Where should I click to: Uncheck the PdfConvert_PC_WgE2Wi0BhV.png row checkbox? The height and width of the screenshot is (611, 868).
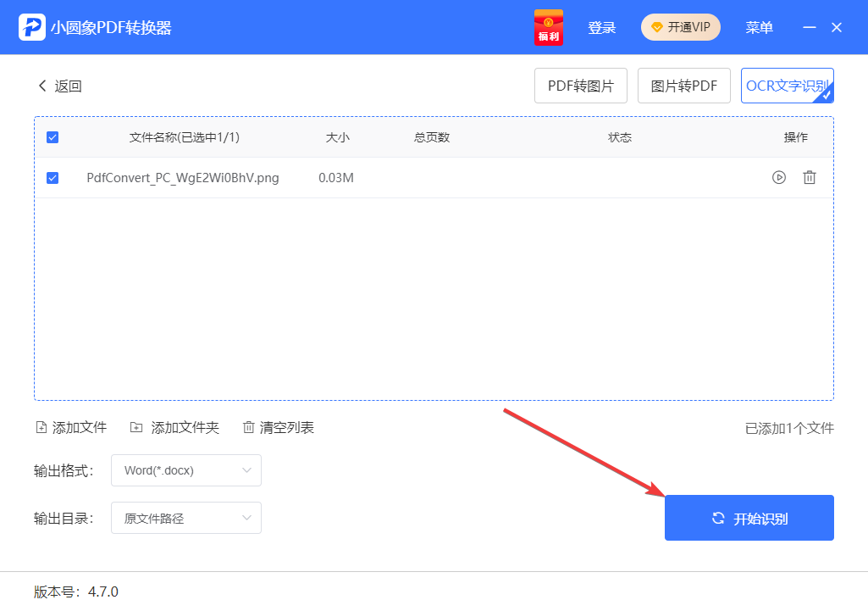[53, 177]
